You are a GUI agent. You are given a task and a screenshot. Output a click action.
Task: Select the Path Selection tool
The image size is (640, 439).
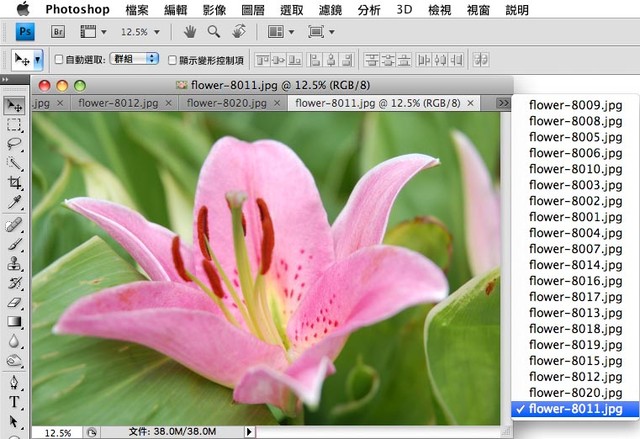click(15, 421)
